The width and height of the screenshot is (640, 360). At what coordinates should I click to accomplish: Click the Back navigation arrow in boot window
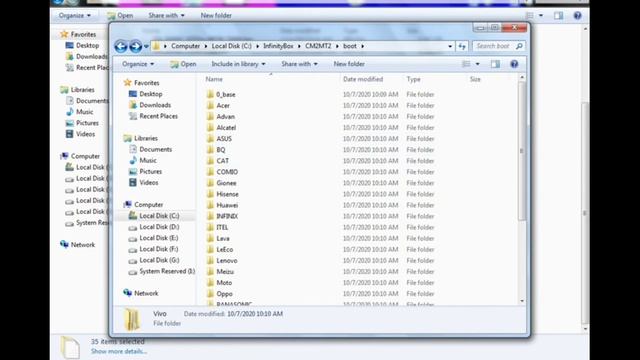point(121,47)
